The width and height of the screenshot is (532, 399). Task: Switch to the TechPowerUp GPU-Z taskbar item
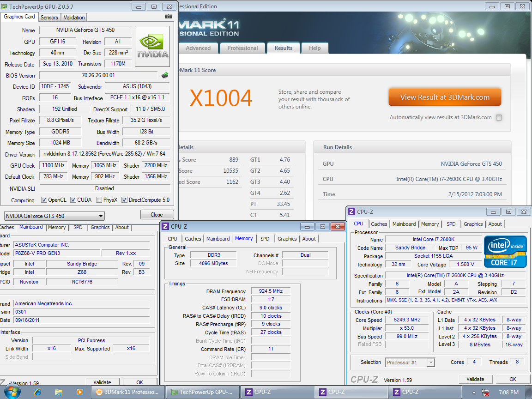pos(203,392)
